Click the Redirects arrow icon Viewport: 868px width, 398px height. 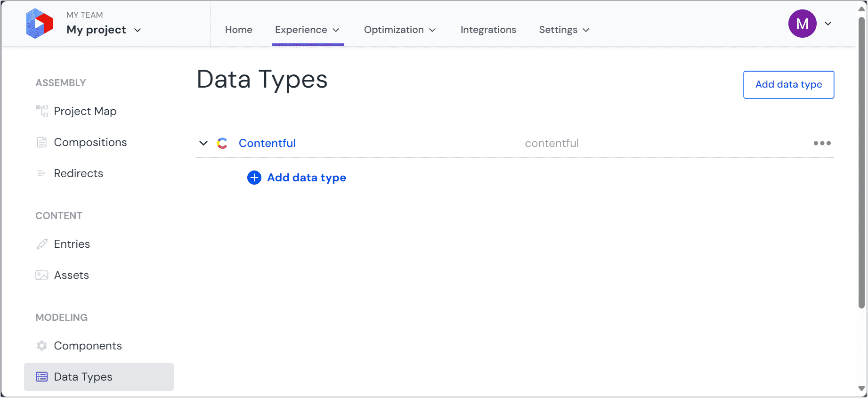pos(42,173)
